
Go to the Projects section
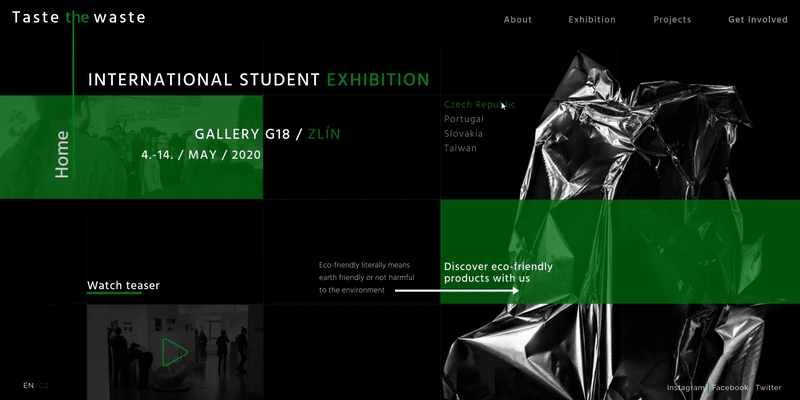pos(672,19)
